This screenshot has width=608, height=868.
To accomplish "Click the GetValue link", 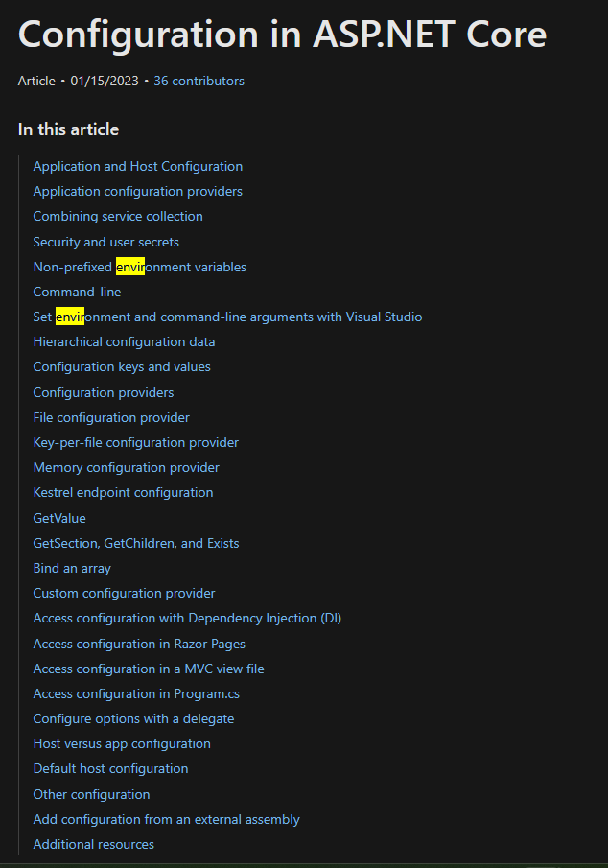I will click(59, 518).
